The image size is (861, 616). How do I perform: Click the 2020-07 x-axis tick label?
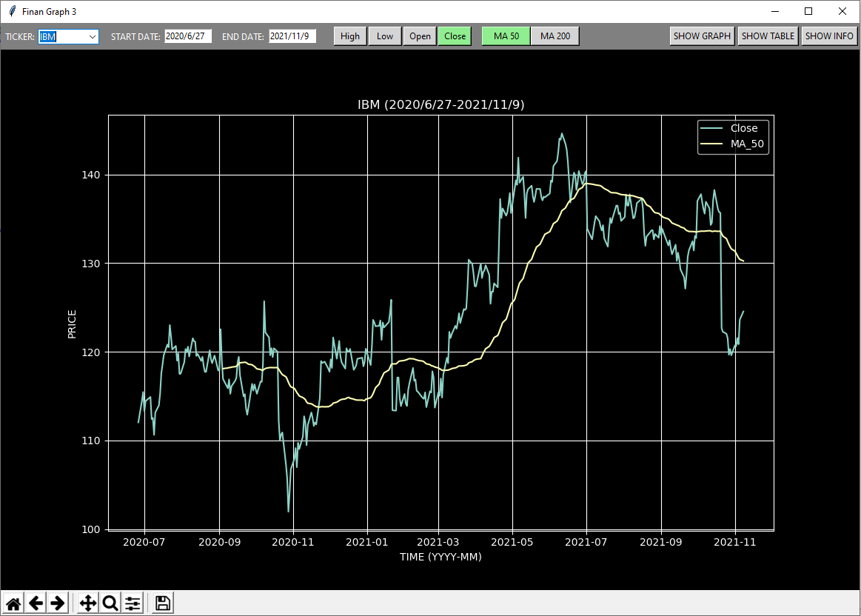pos(144,542)
